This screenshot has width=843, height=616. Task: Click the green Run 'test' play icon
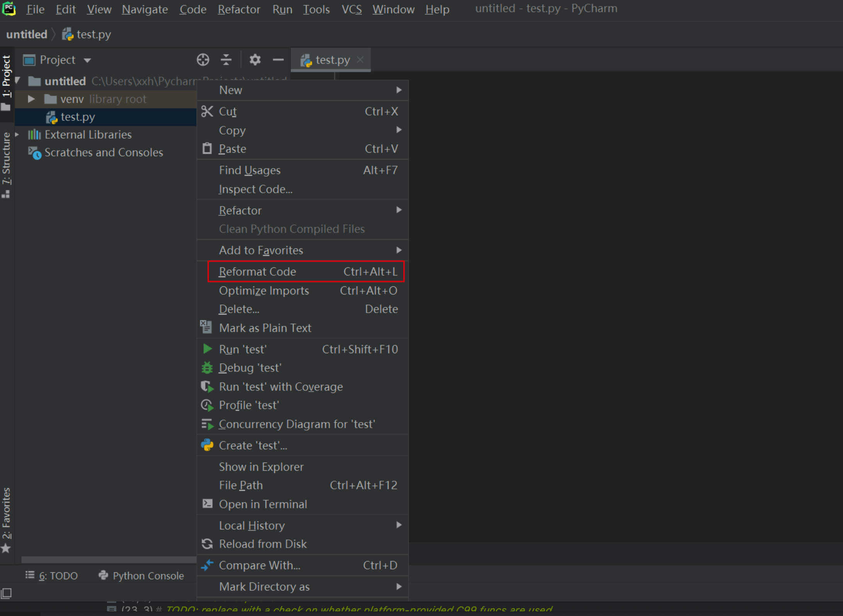pos(207,349)
